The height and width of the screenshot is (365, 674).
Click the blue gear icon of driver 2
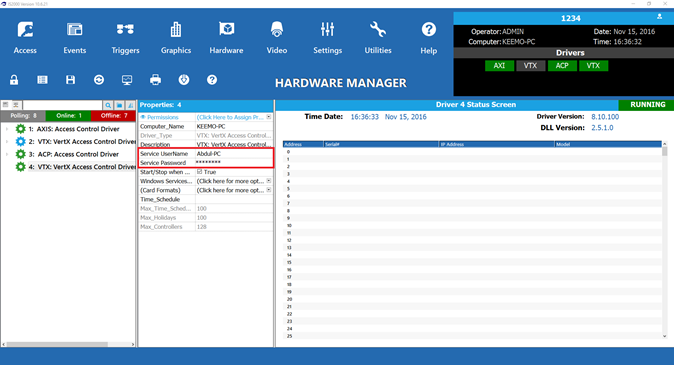click(20, 141)
